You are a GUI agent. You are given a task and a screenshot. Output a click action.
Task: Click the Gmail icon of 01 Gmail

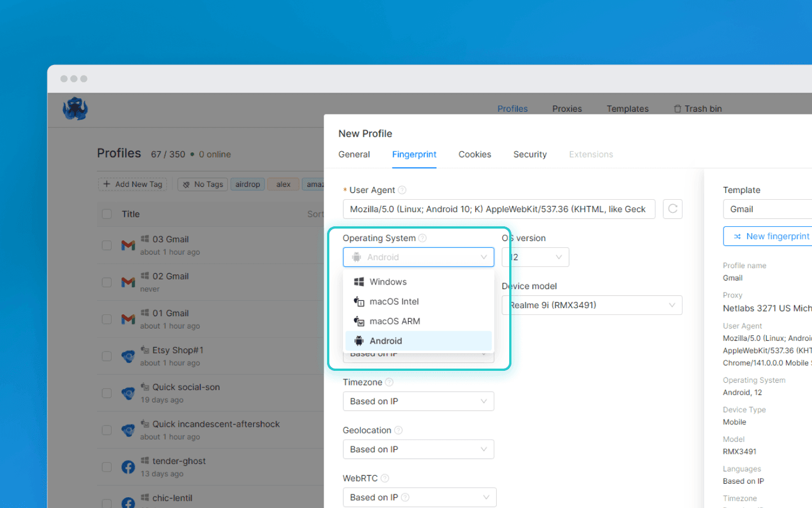click(128, 319)
